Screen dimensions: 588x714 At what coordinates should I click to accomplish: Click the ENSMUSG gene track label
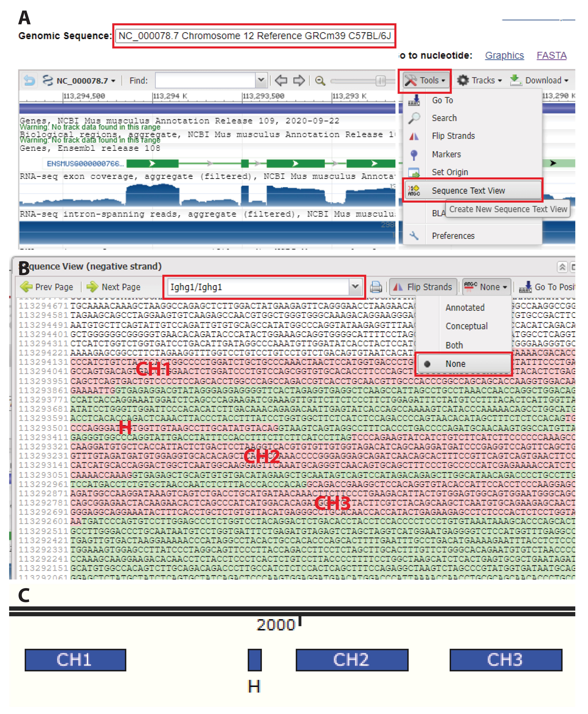[x=85, y=164]
